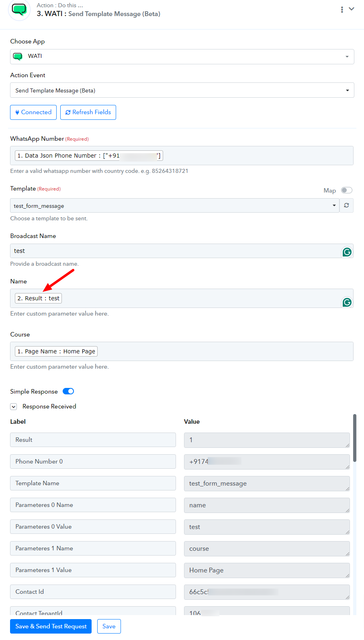Viewport: 364px width, 640px height.
Task: Click the WATI app logo in header
Action: (19, 9)
